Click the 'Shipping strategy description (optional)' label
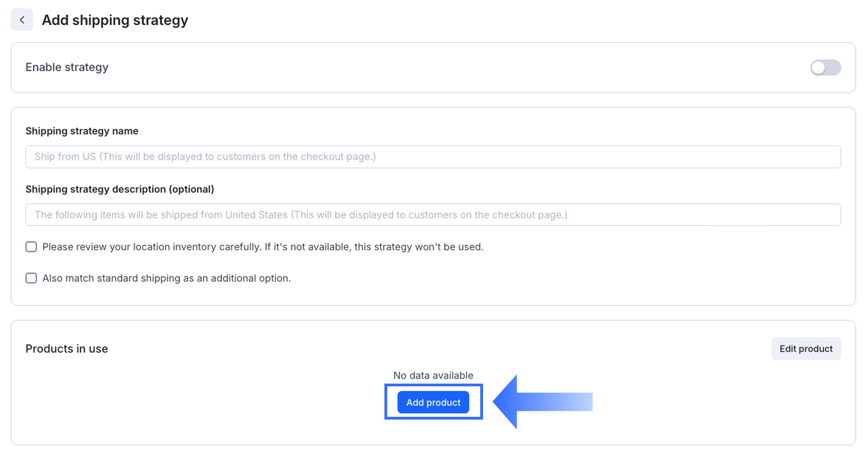The width and height of the screenshot is (868, 455). coord(120,189)
